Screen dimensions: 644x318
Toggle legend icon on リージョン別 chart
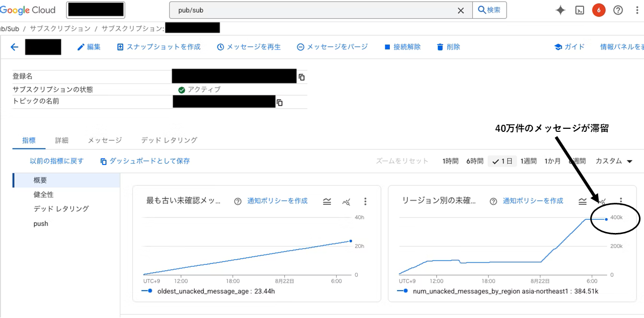583,201
